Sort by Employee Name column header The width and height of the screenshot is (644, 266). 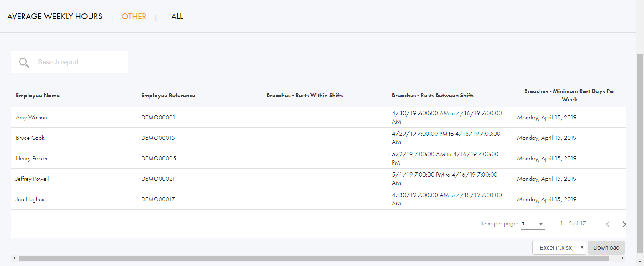tap(38, 96)
